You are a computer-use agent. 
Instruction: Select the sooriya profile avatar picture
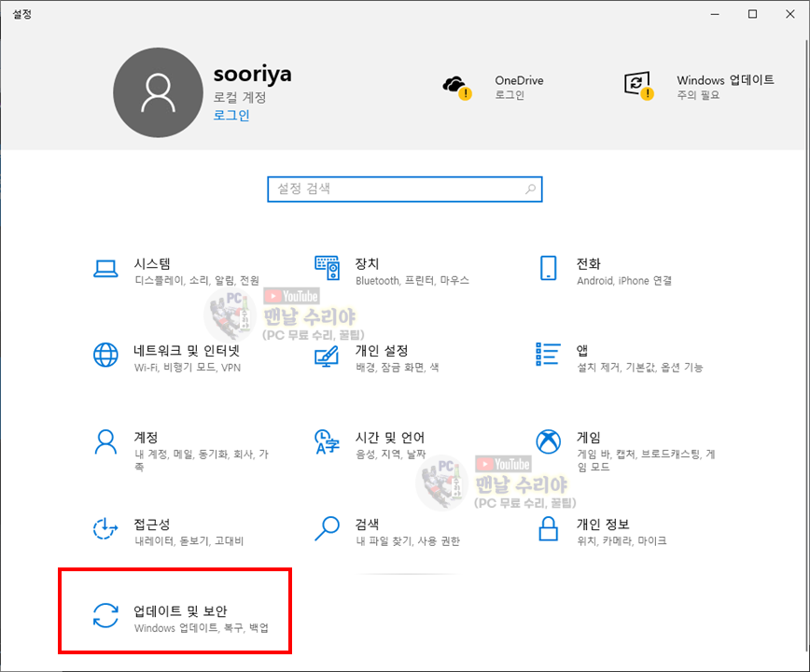[158, 92]
